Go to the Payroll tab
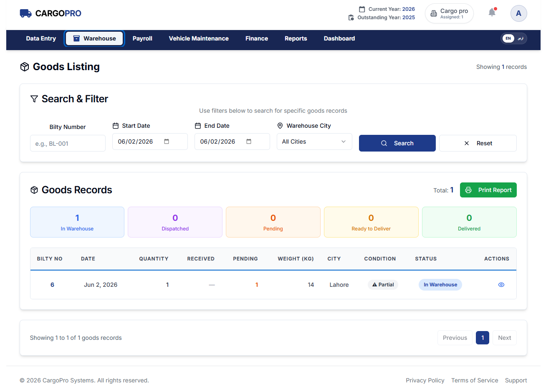Screen dimensions: 551x392 tap(142, 38)
